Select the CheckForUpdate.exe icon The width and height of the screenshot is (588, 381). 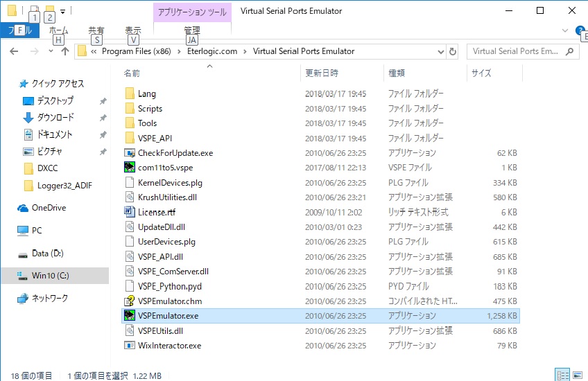130,153
